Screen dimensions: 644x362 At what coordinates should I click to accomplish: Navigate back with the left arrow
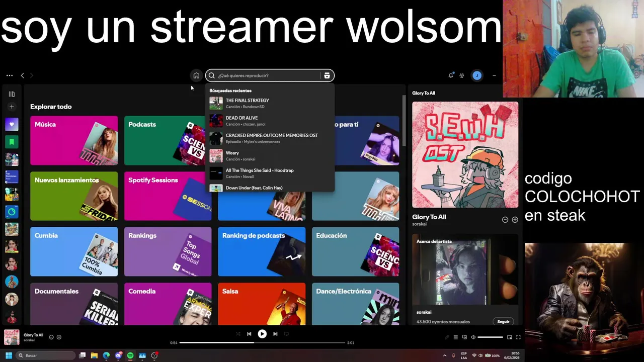click(x=22, y=75)
